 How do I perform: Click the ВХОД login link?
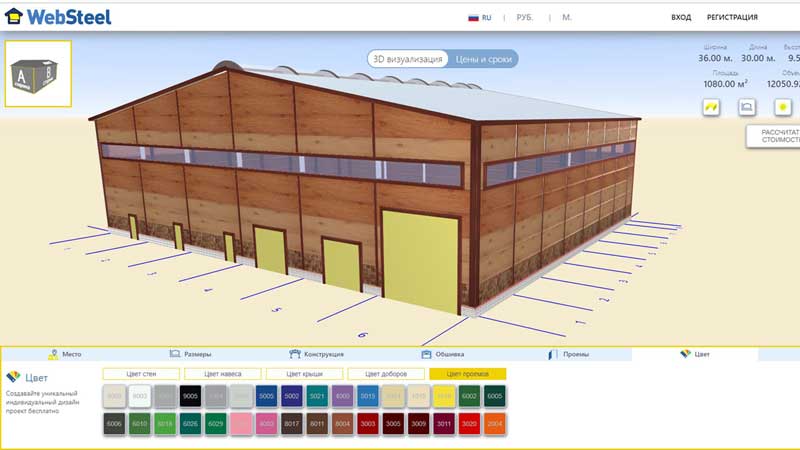click(681, 17)
